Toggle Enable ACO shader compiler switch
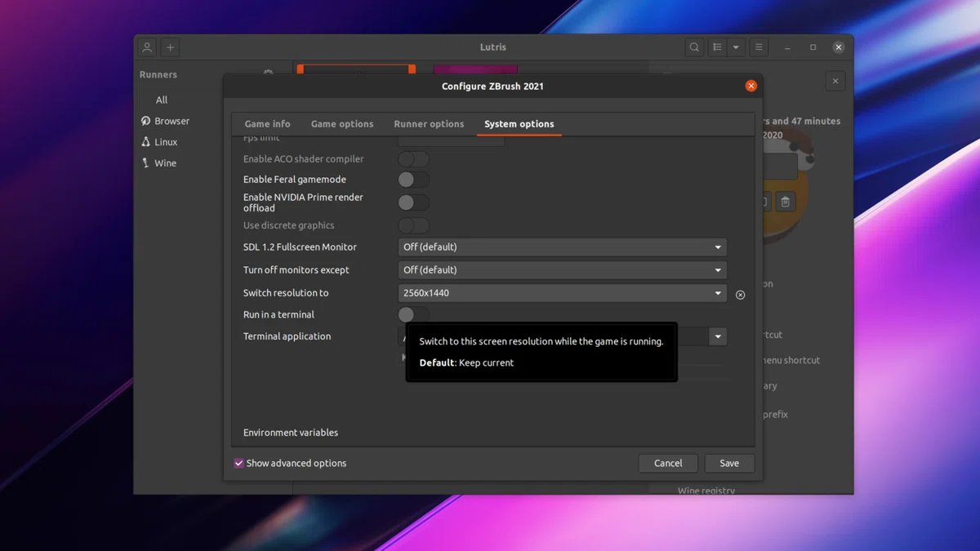This screenshot has height=551, width=980. click(x=413, y=159)
